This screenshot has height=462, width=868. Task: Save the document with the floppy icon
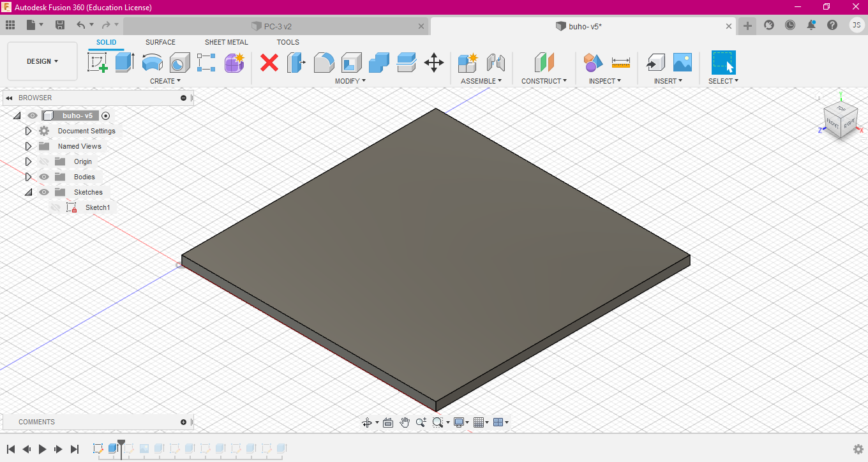pos(60,25)
